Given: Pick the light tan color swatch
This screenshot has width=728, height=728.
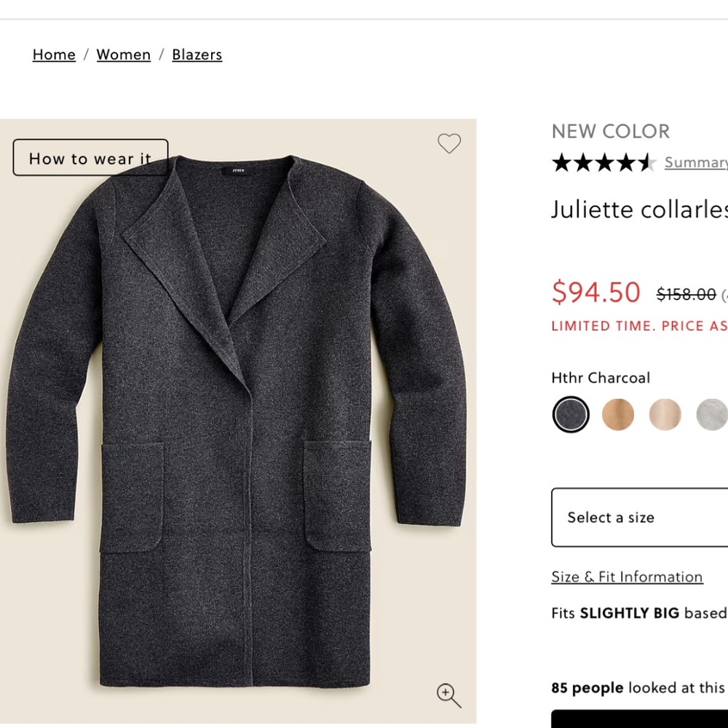Looking at the screenshot, I should (665, 414).
